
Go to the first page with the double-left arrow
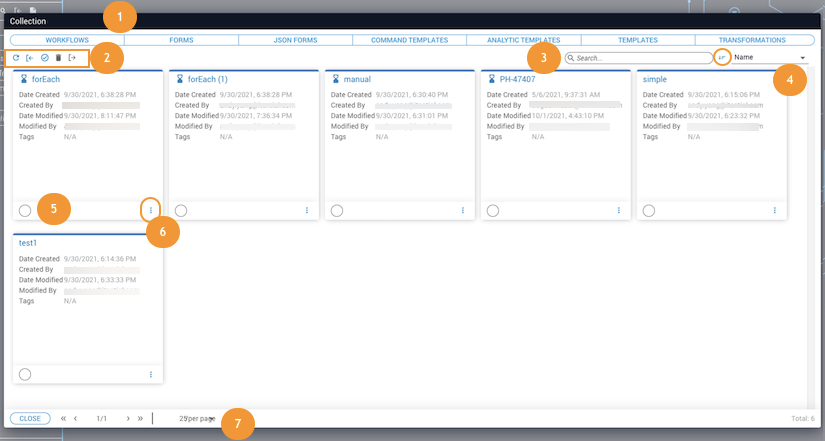(x=63, y=418)
